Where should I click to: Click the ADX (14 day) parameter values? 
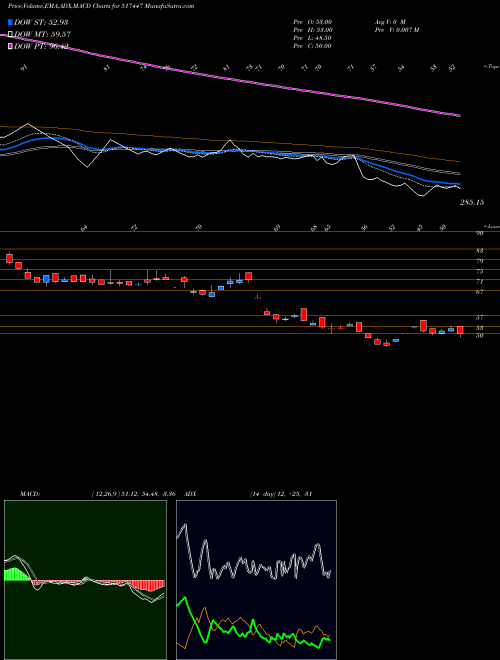tap(280, 494)
